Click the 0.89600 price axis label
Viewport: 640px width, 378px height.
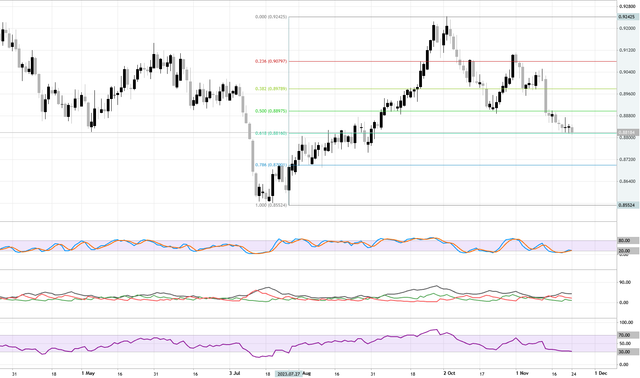pyautogui.click(x=627, y=94)
